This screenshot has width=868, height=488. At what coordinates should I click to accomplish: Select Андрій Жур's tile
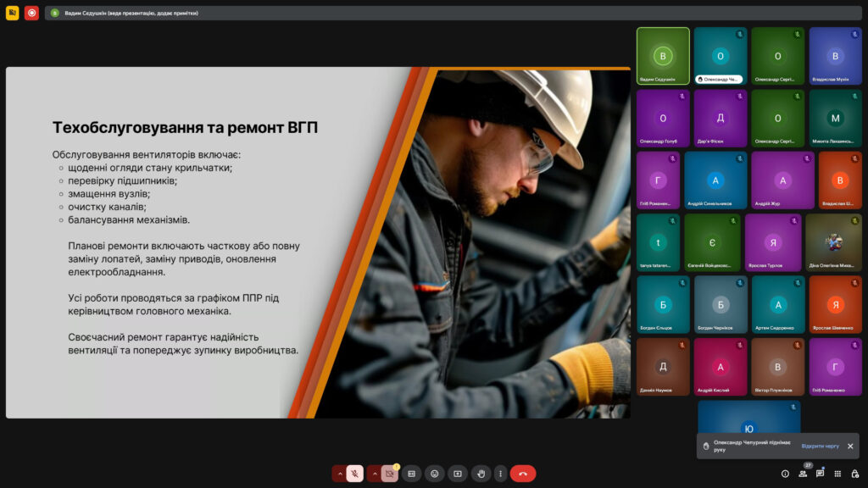point(782,180)
